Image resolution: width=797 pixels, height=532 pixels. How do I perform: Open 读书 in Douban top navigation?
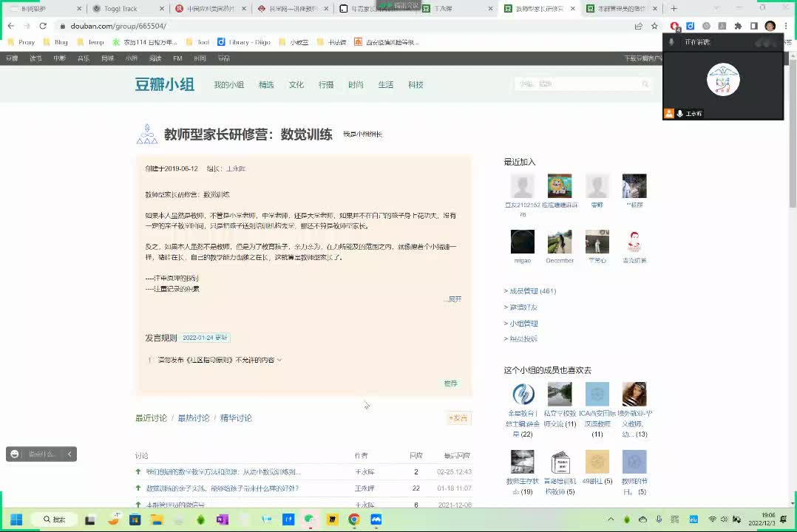pyautogui.click(x=35, y=58)
